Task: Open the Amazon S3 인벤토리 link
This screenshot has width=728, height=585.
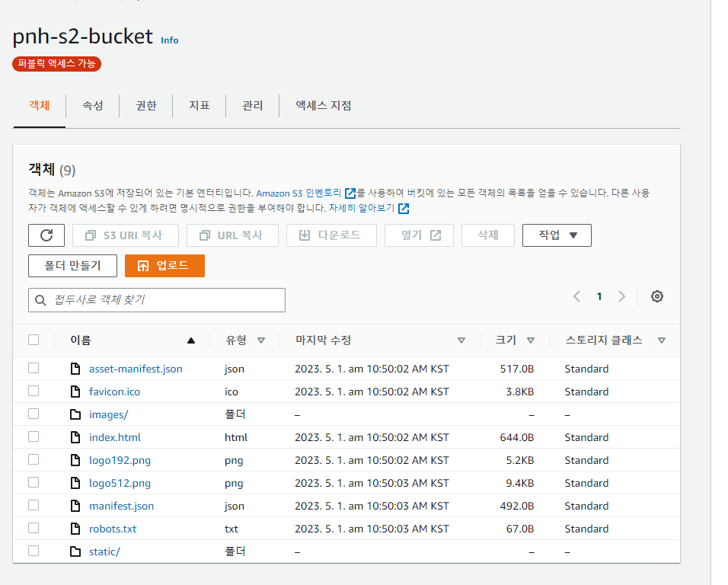Action: [x=299, y=193]
